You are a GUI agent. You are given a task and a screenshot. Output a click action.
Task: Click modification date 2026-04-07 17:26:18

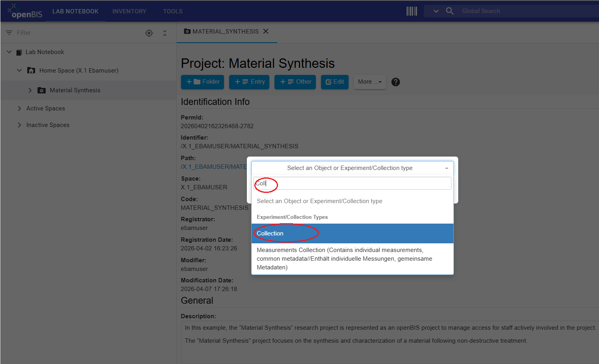209,289
